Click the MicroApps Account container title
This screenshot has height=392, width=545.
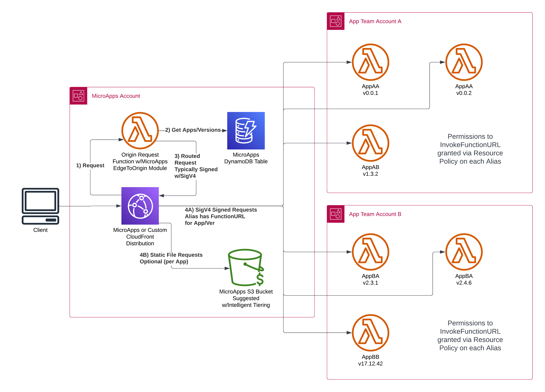click(x=116, y=96)
